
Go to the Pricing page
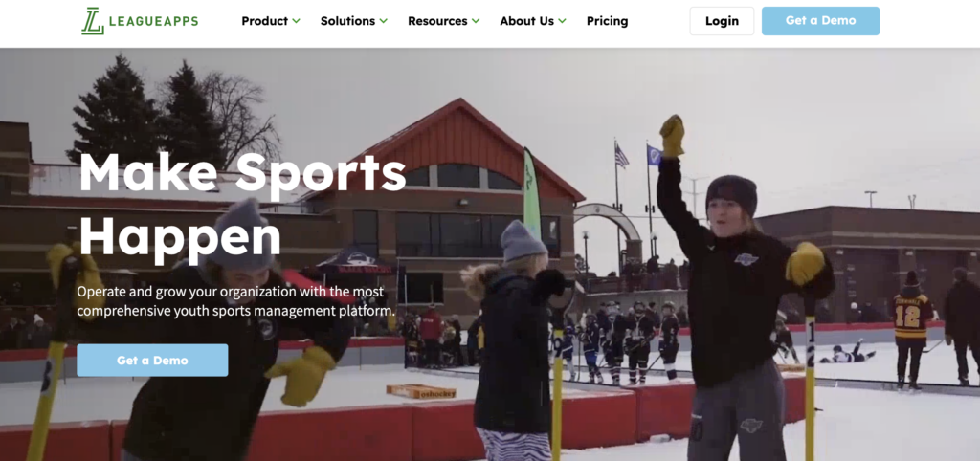tap(607, 21)
